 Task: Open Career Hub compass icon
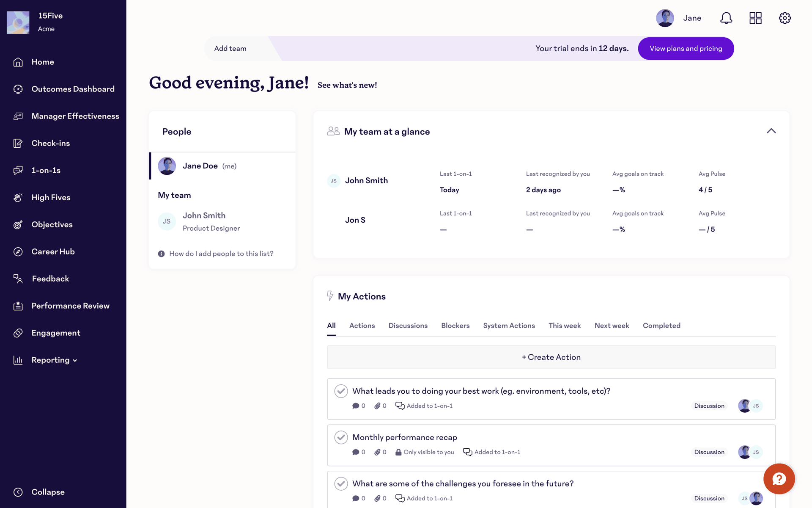(18, 252)
